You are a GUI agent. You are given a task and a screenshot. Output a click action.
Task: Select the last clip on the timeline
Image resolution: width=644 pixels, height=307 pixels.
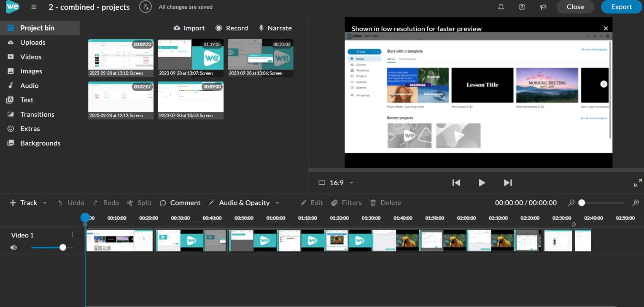click(583, 240)
